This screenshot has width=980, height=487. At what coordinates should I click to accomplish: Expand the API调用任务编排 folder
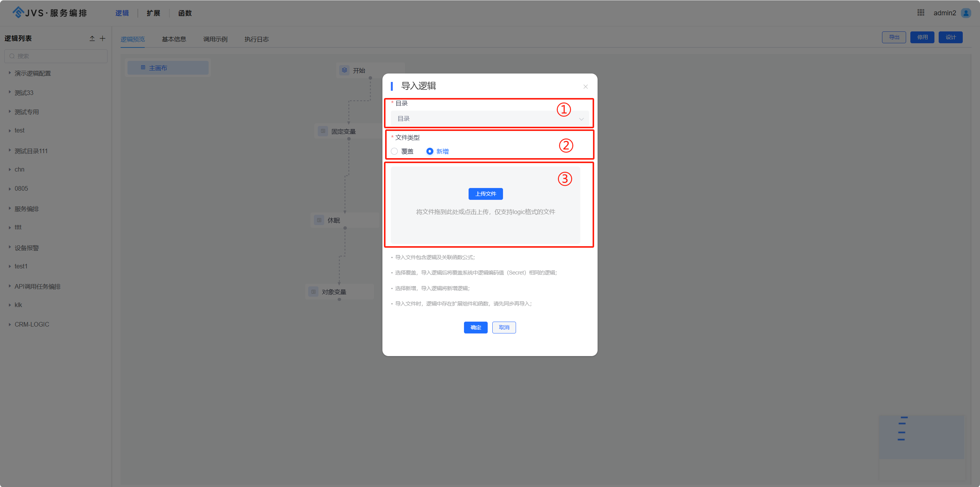click(10, 286)
